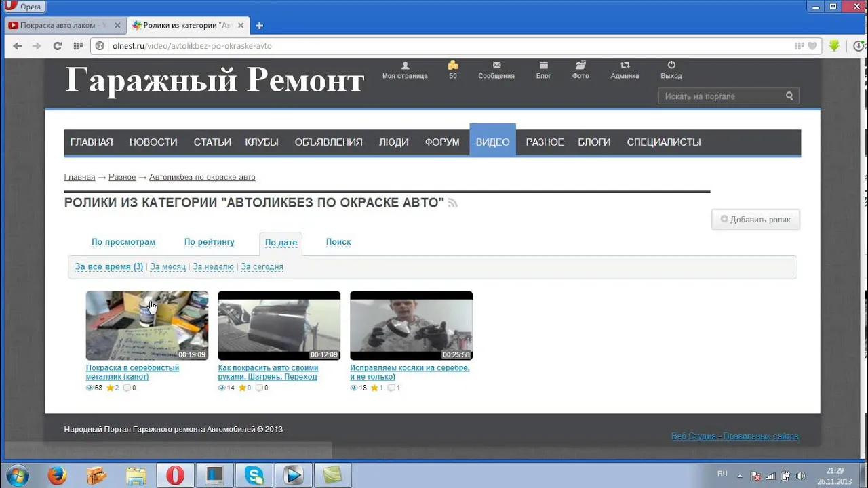
Task: Open the СПЕЦИАЛИСТЫ menu item
Action: (664, 142)
